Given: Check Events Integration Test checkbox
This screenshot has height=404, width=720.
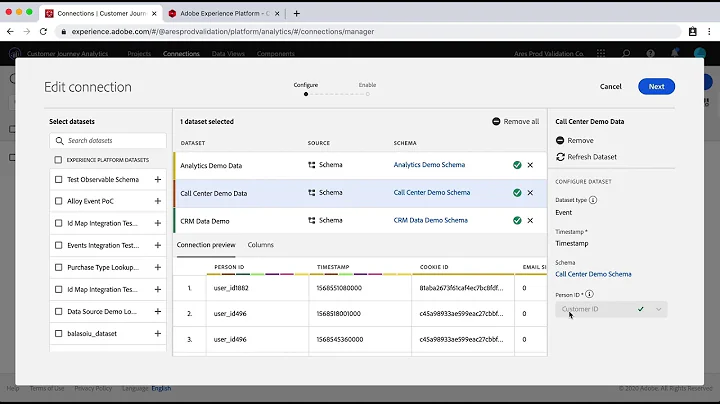Looking at the screenshot, I should pos(58,245).
